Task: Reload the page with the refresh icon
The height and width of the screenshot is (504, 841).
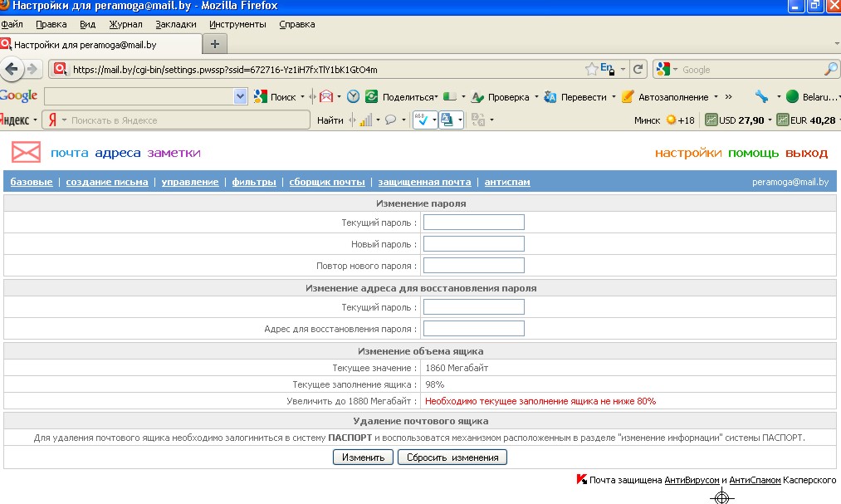Action: click(x=638, y=70)
